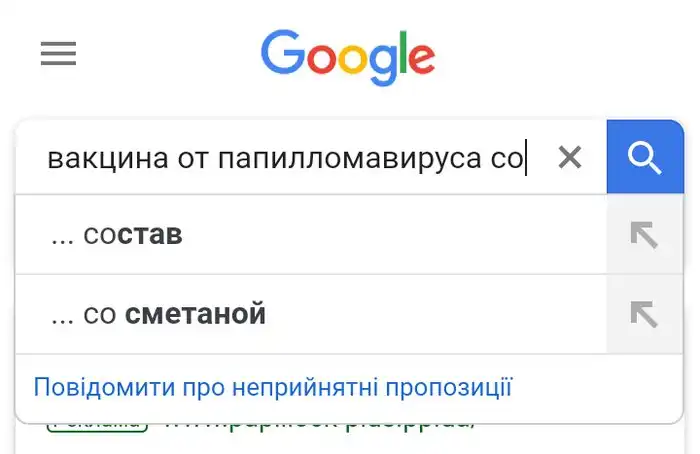Click the bold "став" suggestion ending
The image size is (700, 454).
pos(150,236)
